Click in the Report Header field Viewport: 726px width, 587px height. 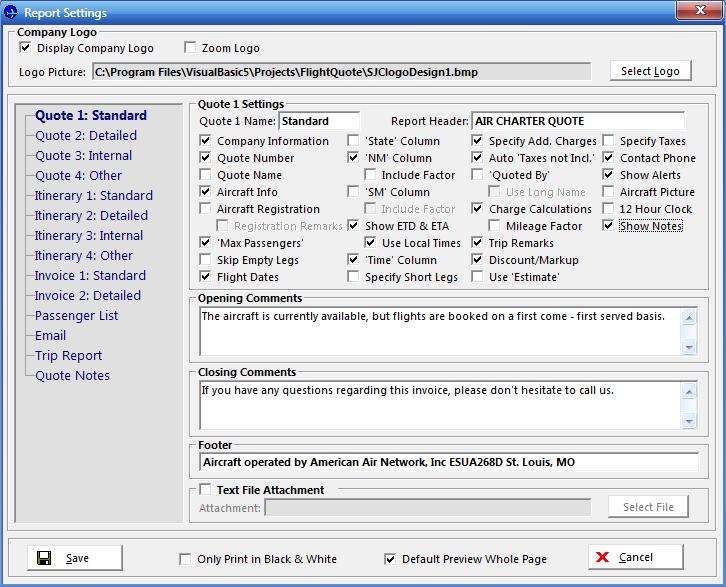pyautogui.click(x=577, y=122)
